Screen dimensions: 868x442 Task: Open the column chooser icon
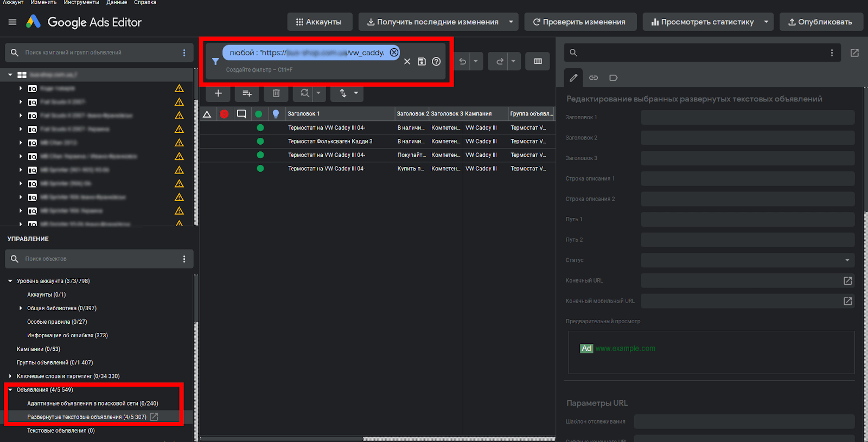(538, 61)
